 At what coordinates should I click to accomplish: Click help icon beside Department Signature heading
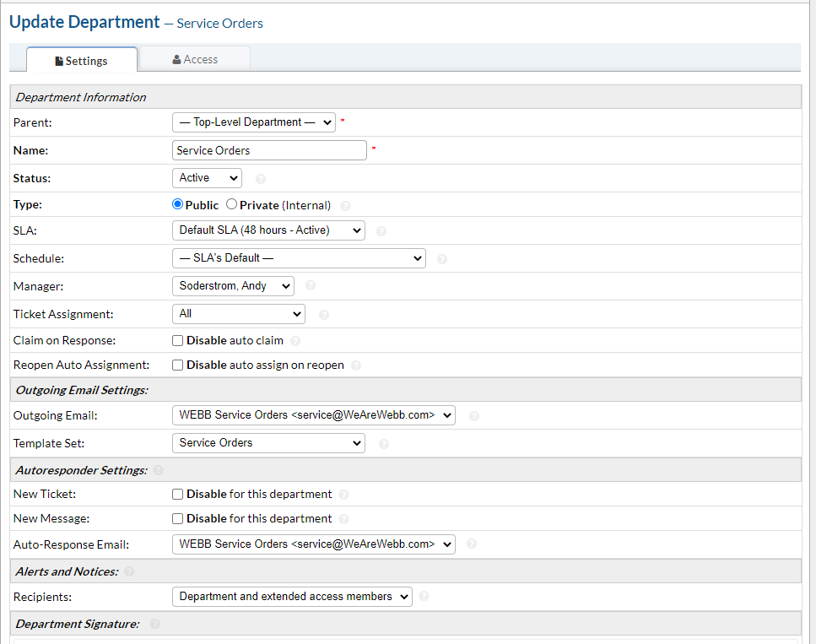coord(155,624)
